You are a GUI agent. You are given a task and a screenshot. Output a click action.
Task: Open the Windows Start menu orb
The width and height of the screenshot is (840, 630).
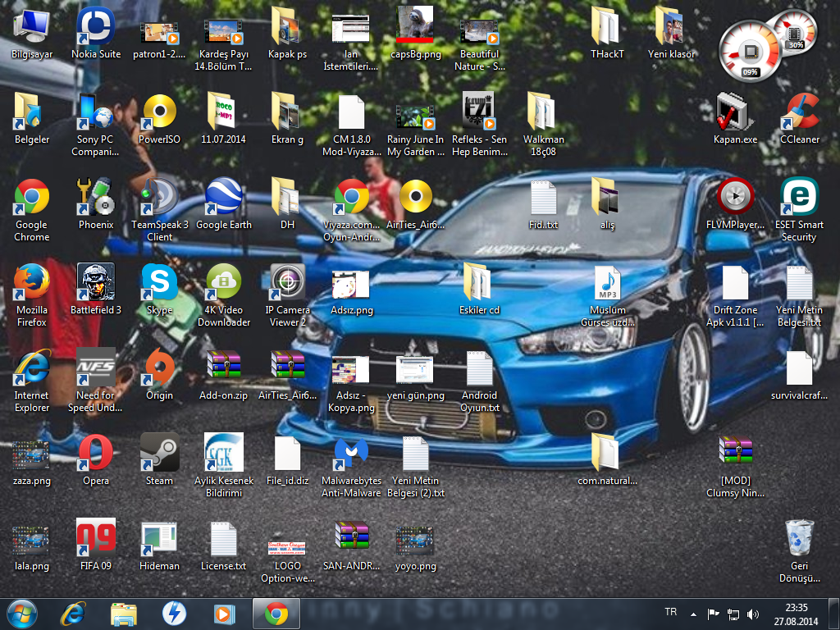point(22,614)
